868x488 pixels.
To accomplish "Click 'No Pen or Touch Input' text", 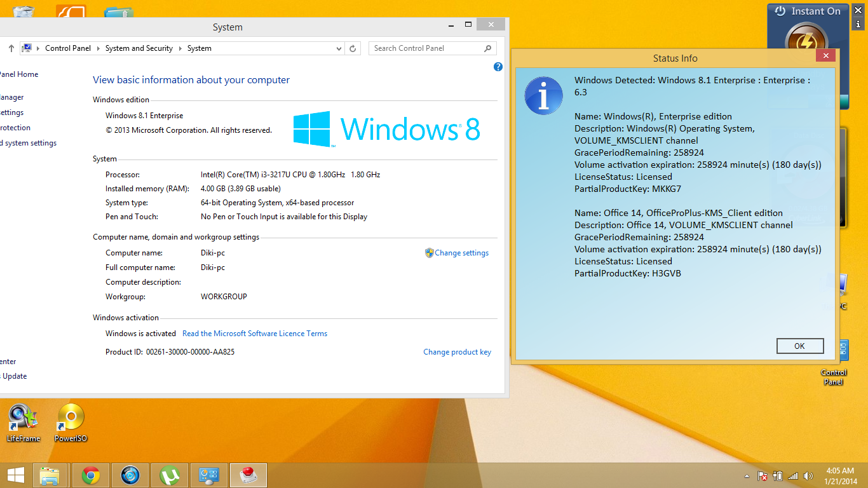I will tap(284, 217).
